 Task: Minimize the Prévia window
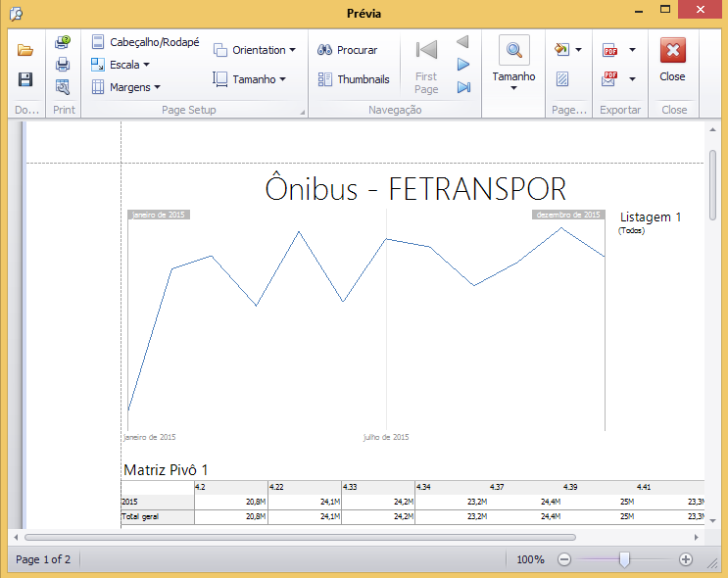tap(639, 10)
